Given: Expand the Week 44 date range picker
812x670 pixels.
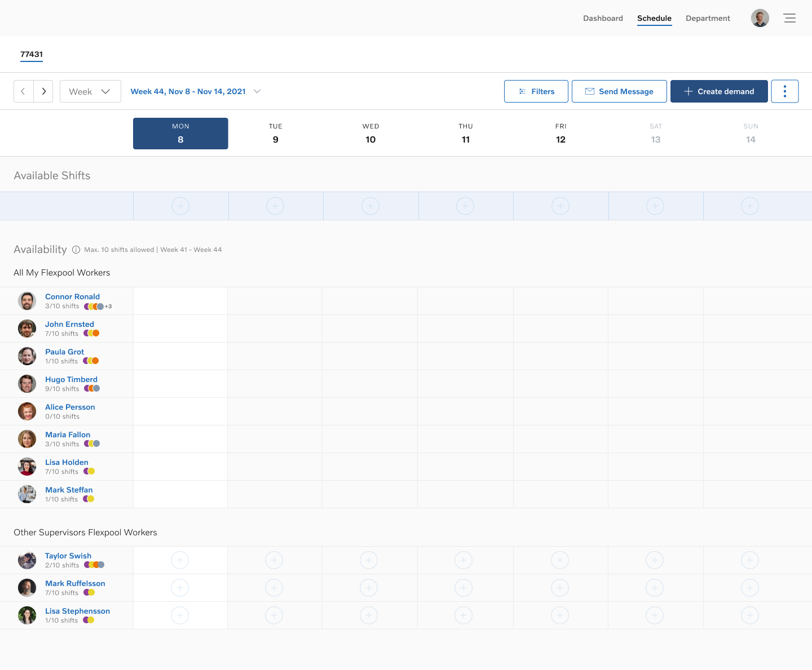Looking at the screenshot, I should (195, 91).
